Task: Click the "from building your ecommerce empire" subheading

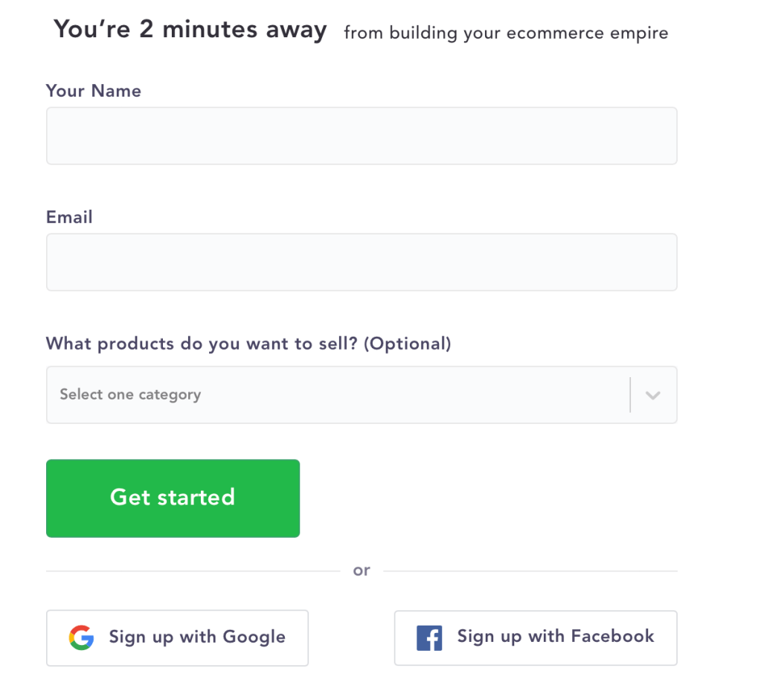Action: click(x=506, y=33)
